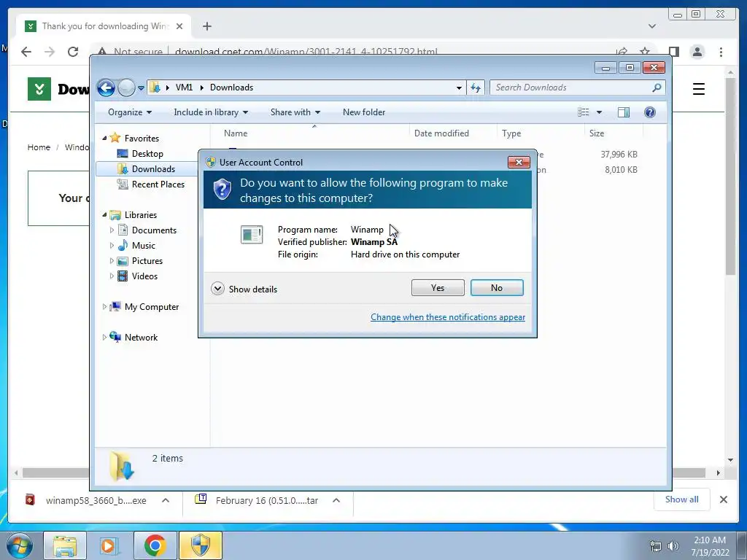Screen dimensions: 747x560
Task: Select Desktop in Favorites
Action: pyautogui.click(x=147, y=154)
